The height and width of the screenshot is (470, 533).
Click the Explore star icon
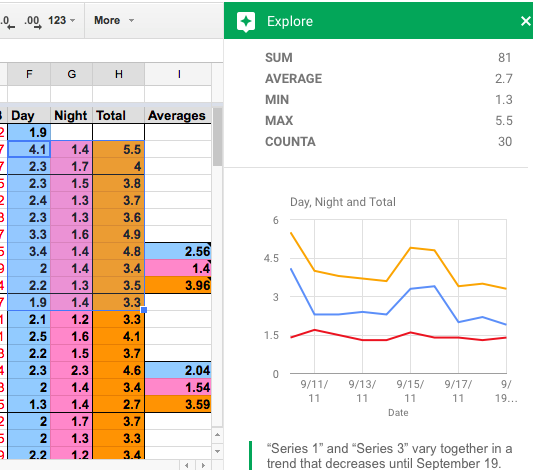(x=246, y=22)
